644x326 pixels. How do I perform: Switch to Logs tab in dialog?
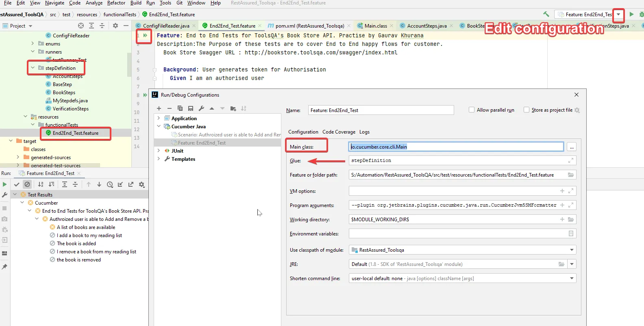[364, 132]
